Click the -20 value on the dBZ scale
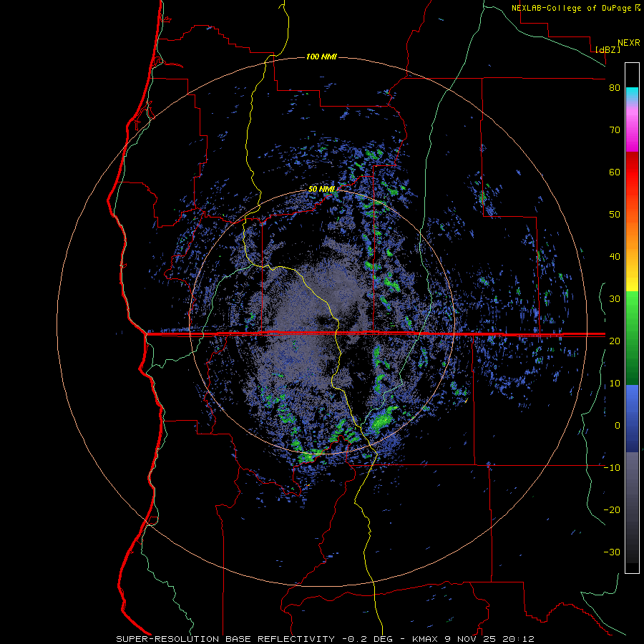This screenshot has height=644, width=644. tap(612, 509)
